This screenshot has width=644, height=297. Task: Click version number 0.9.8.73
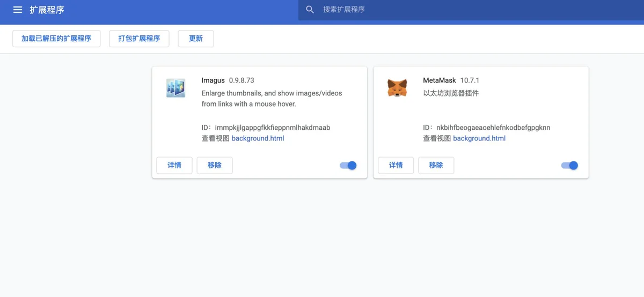pos(241,80)
